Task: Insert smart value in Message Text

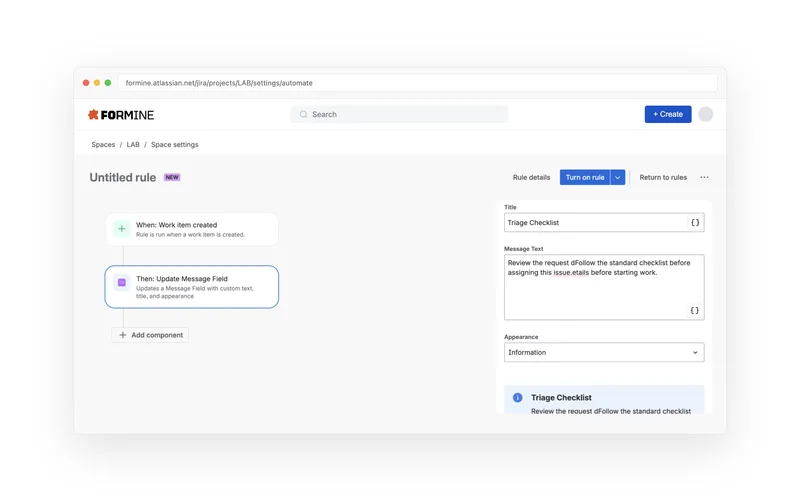Action: tap(694, 310)
